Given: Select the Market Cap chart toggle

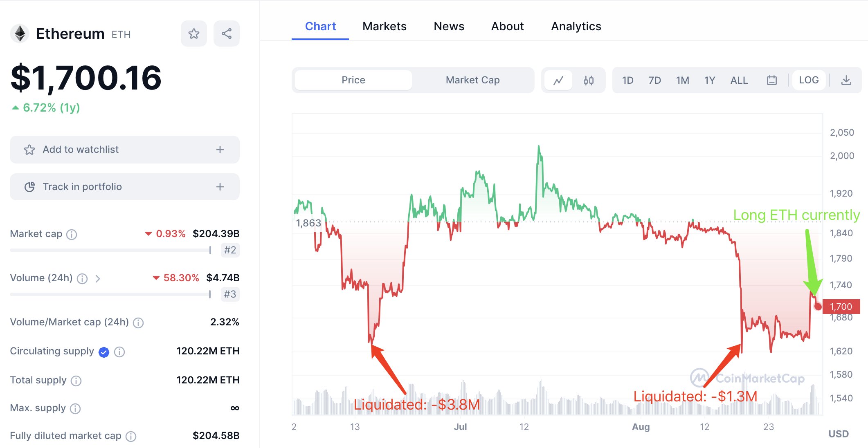Looking at the screenshot, I should click(x=472, y=80).
